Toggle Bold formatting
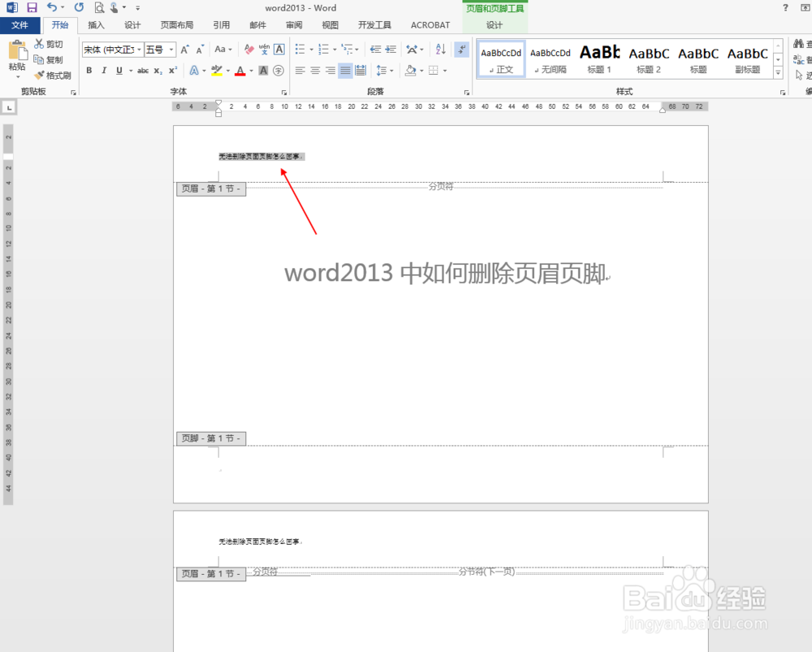Viewport: 812px width, 652px height. [89, 71]
